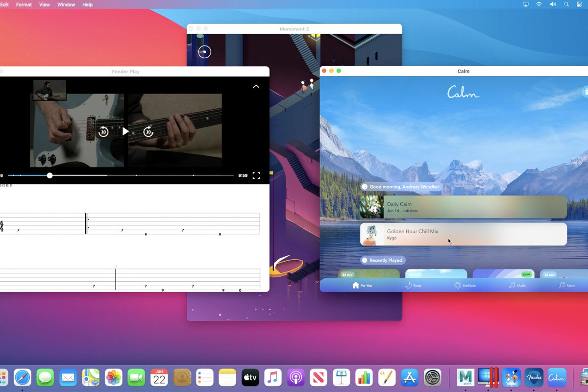Open News from the Dock
This screenshot has height=392, width=588.
pos(318,377)
